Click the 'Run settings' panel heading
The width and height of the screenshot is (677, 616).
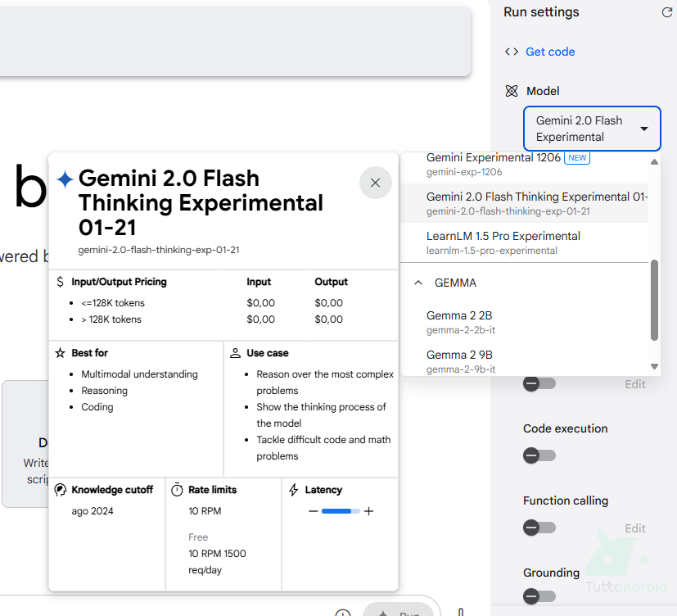(541, 12)
